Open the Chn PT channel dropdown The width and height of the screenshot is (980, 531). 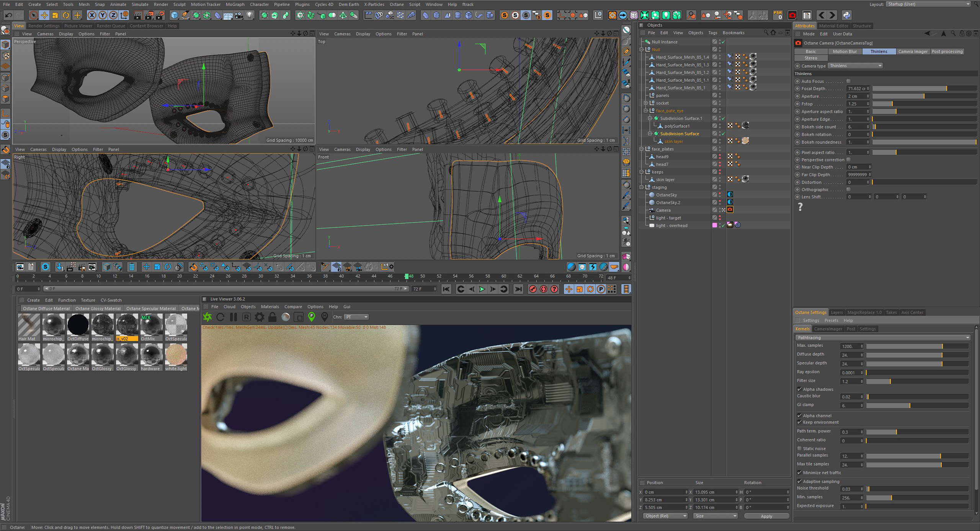tap(356, 317)
